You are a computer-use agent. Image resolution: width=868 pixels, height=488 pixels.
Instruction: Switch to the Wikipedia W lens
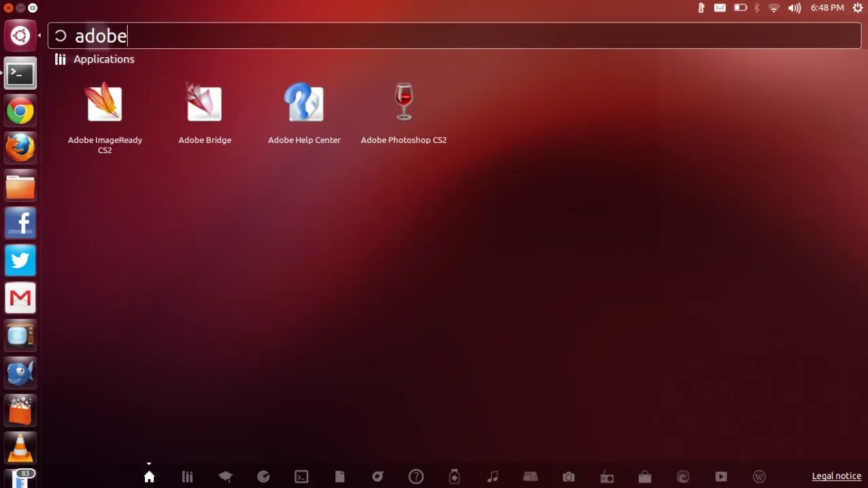click(x=760, y=476)
